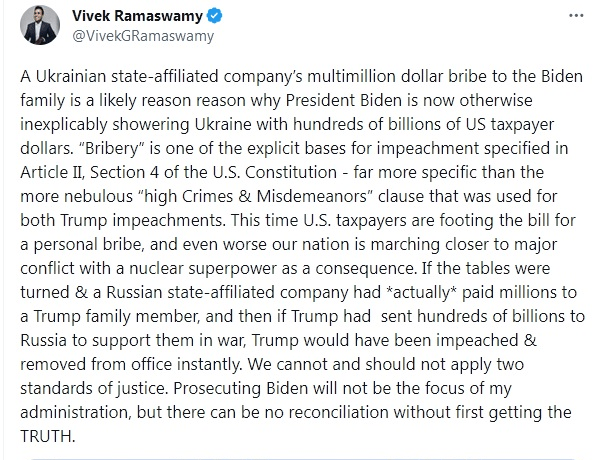Click the words "inexplicably showering Ukraine"

coord(136,125)
